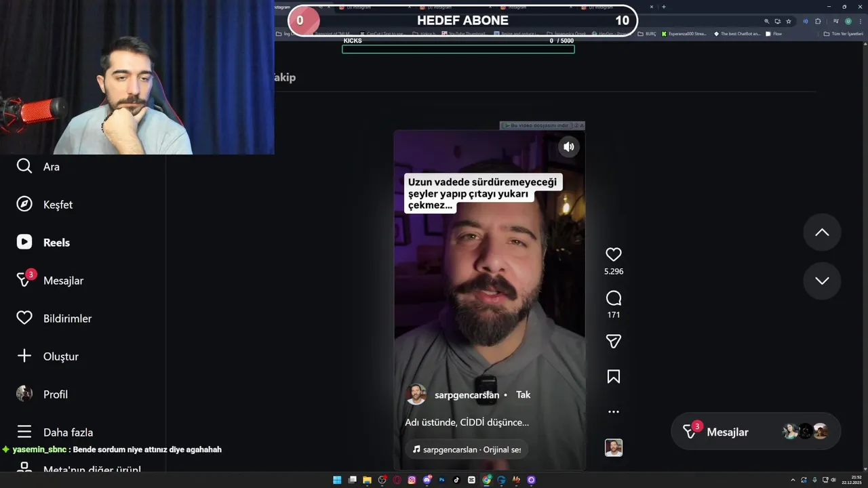Screen dimensions: 868x488
Task: Click the KICKS progress bar
Action: point(458,49)
